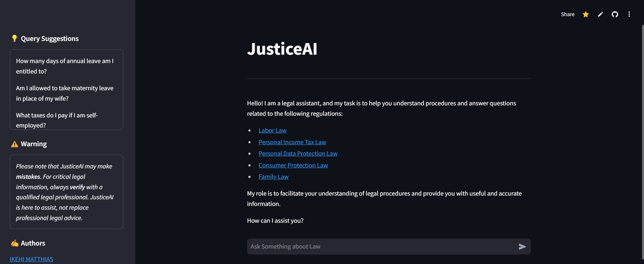Screen dimensions: 644x264
Task: Select the maternity leave query suggestion
Action: pyautogui.click(x=65, y=93)
